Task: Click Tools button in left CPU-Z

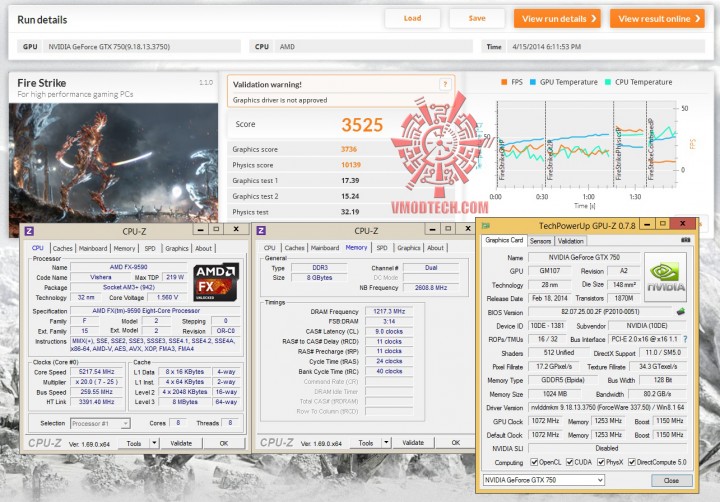Action: pos(134,443)
